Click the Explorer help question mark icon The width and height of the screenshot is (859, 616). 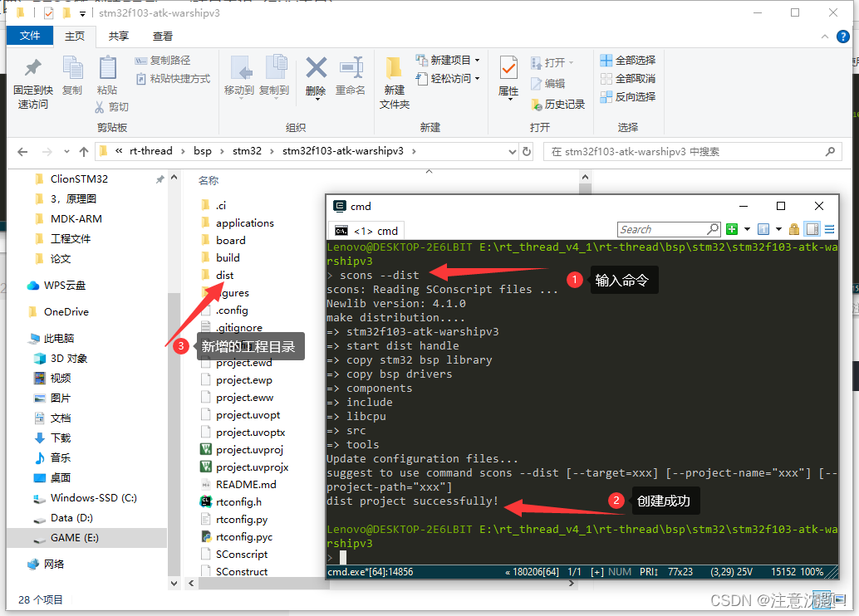click(842, 37)
